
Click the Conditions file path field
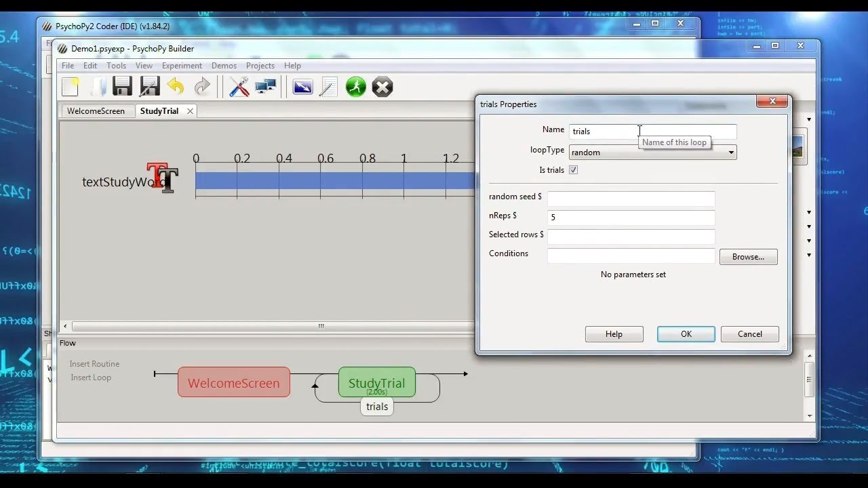pyautogui.click(x=631, y=256)
